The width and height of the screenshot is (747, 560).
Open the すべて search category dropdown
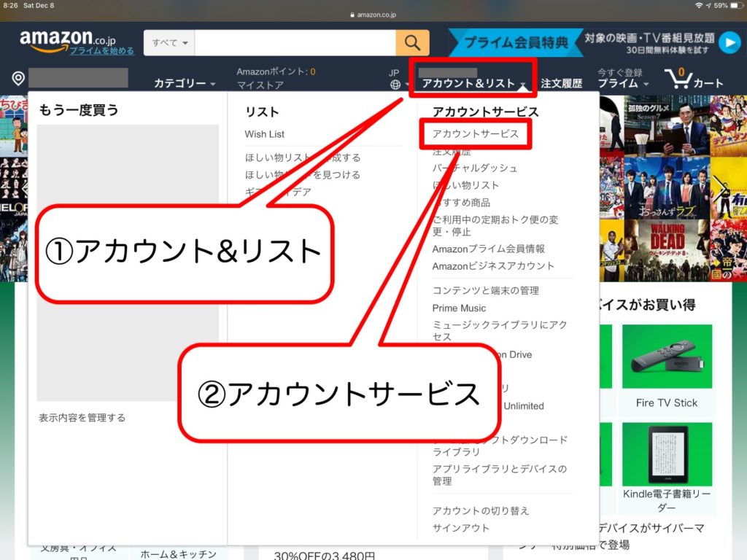[x=169, y=43]
